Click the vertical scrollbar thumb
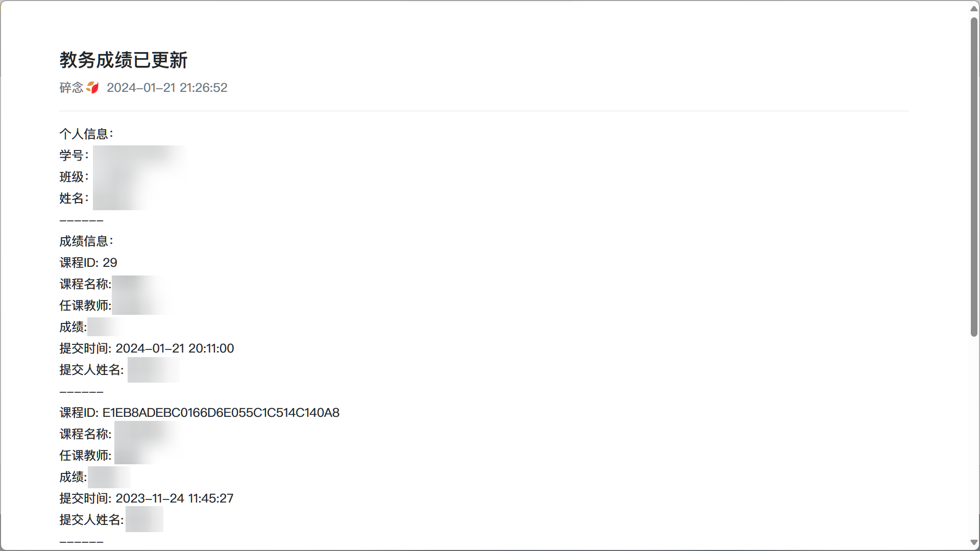The image size is (980, 551). click(x=974, y=177)
